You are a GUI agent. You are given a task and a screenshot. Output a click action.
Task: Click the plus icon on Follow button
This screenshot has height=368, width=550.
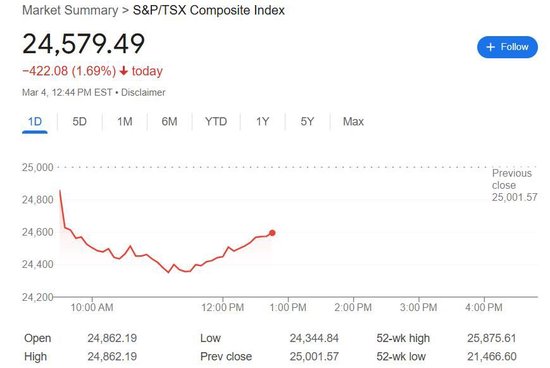click(491, 47)
